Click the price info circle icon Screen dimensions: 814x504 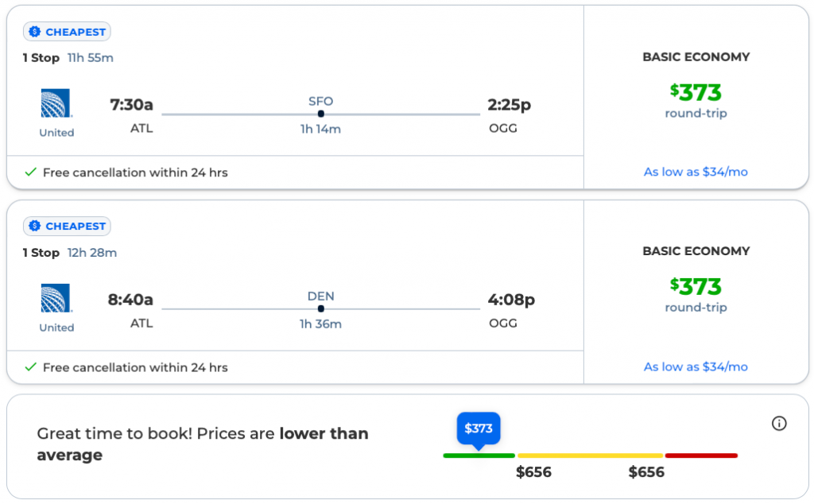(x=779, y=424)
